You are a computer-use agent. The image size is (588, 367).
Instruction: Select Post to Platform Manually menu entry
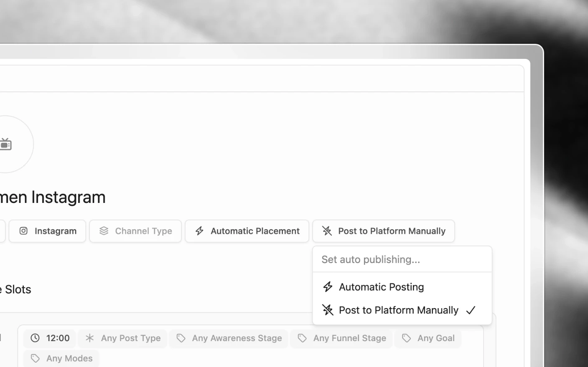pyautogui.click(x=402, y=310)
